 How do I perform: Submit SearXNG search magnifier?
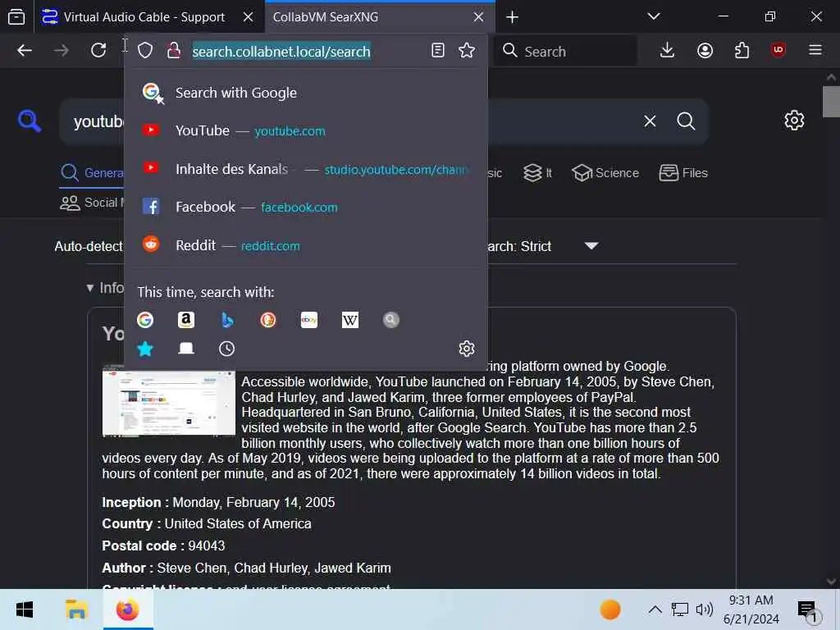(686, 121)
